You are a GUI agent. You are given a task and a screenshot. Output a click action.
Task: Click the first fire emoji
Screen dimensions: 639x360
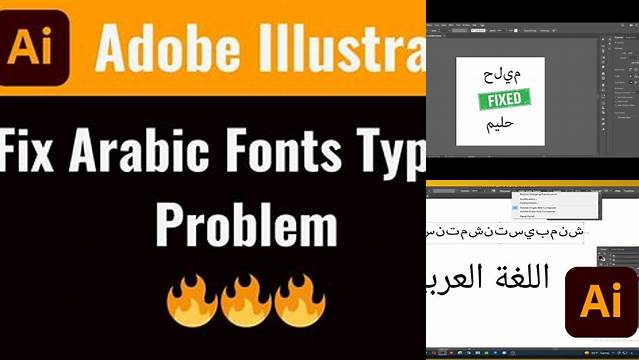pos(192,301)
